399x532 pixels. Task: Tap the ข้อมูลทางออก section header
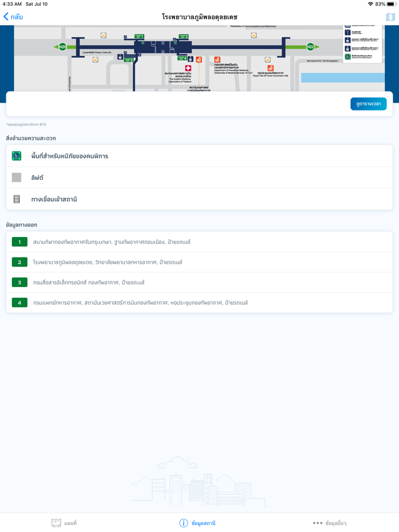pyautogui.click(x=22, y=224)
